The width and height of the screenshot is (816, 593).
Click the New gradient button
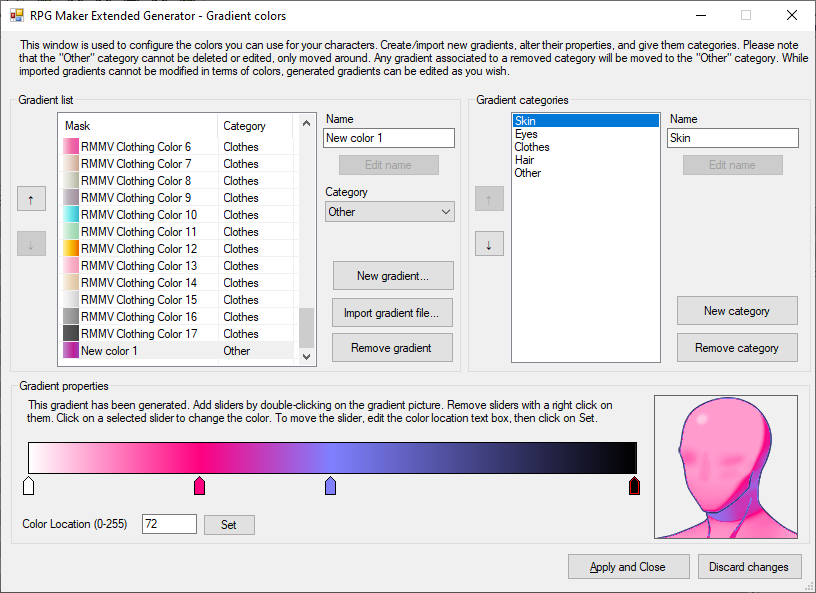tap(392, 275)
